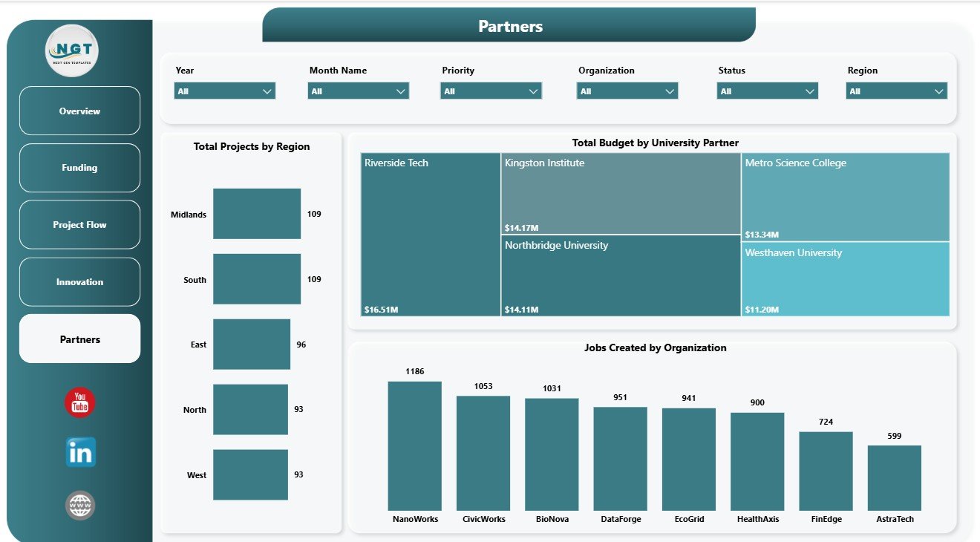Select the NanoWorks bar in jobs chart
Viewport: 980px width, 542px height.
[415, 446]
